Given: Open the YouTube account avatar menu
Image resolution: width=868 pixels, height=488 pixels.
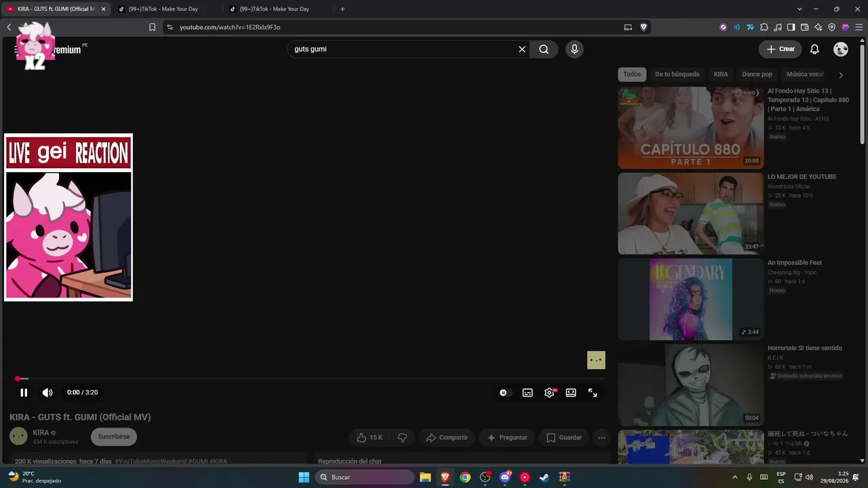Looking at the screenshot, I should [x=841, y=49].
